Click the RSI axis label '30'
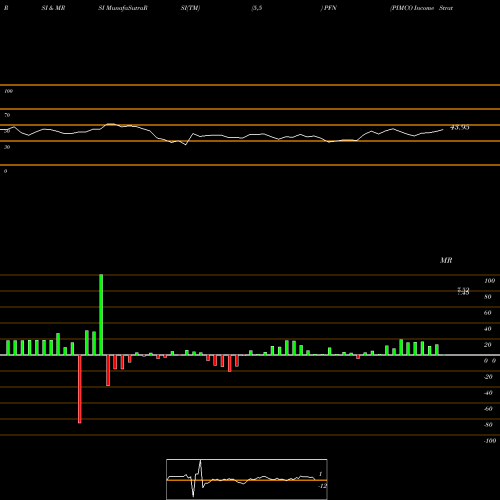500x500 pixels. (7, 147)
